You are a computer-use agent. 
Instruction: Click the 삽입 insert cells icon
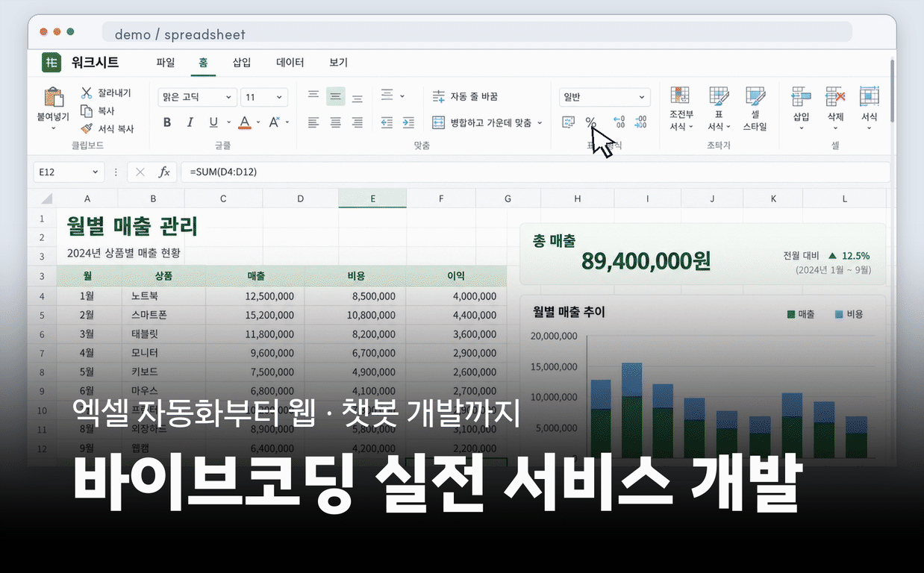pos(801,95)
